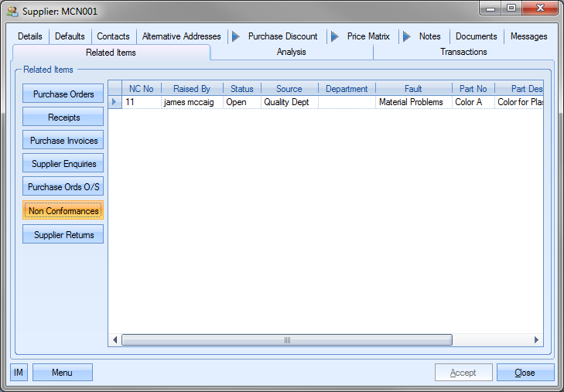Sort grid by Status column header
Image resolution: width=564 pixels, height=392 pixels.
[241, 89]
